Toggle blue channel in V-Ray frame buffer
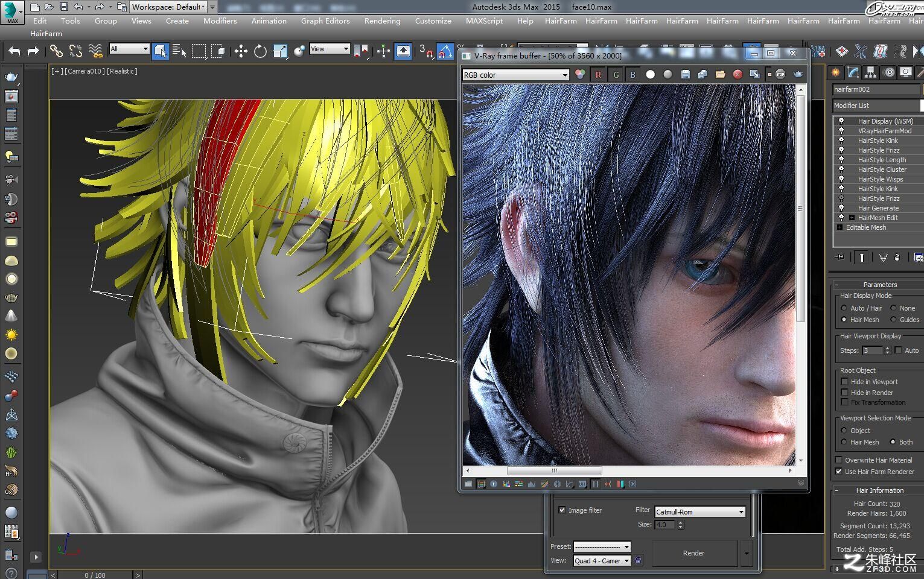 click(632, 74)
